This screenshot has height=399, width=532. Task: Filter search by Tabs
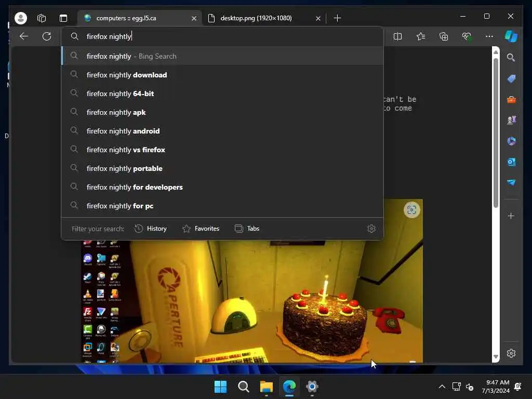point(247,229)
